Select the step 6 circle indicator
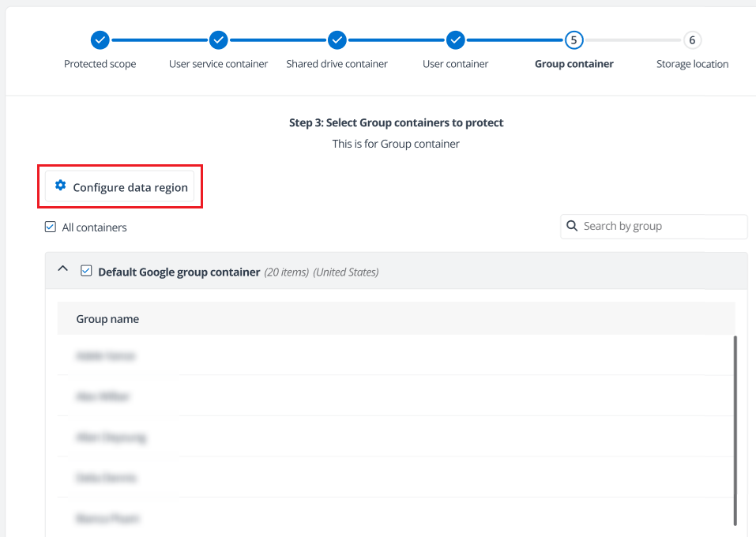The image size is (756, 537). click(692, 39)
